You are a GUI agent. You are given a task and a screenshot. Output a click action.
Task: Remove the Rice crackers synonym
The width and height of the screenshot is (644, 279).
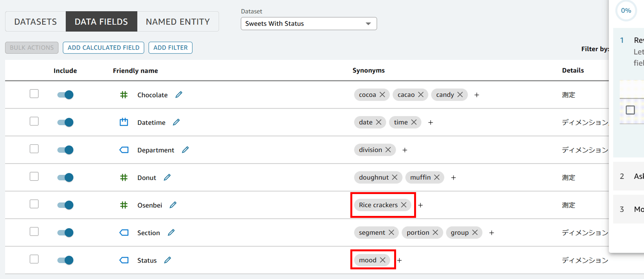pyautogui.click(x=404, y=205)
